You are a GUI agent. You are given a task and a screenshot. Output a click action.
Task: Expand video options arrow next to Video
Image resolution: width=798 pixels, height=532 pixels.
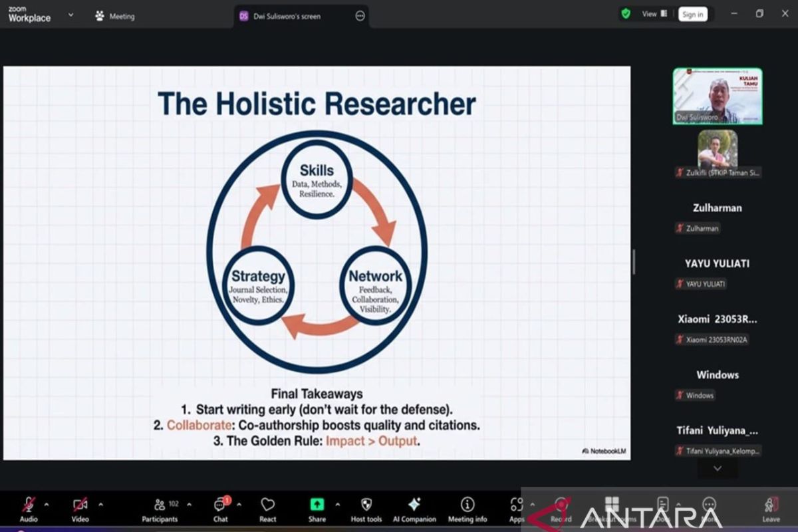[x=100, y=504]
